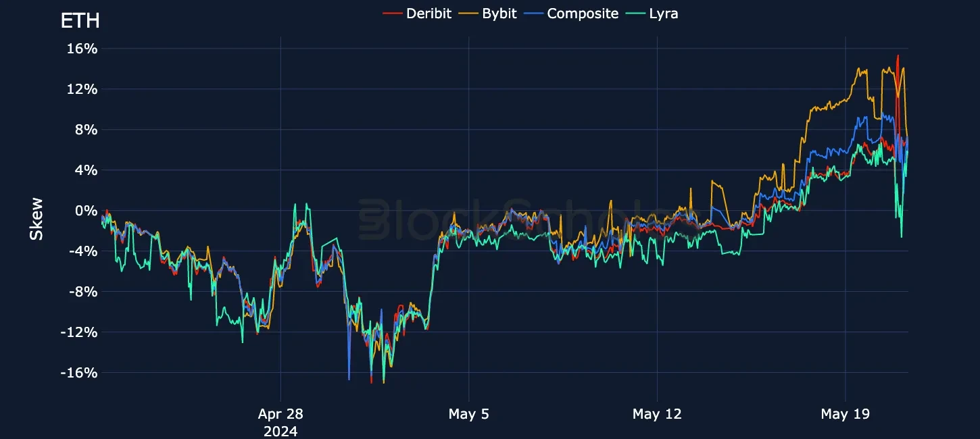Image resolution: width=980 pixels, height=439 pixels.
Task: Select the Composite legend text
Action: (583, 13)
